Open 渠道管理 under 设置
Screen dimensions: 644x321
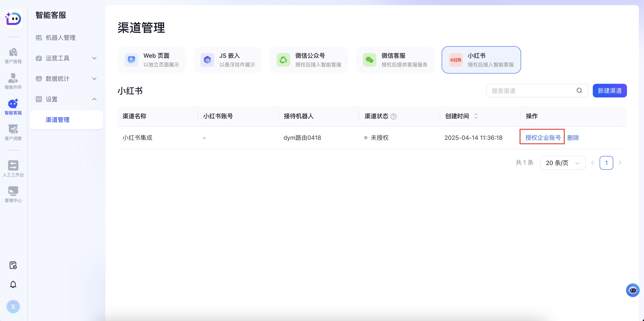[x=57, y=120]
